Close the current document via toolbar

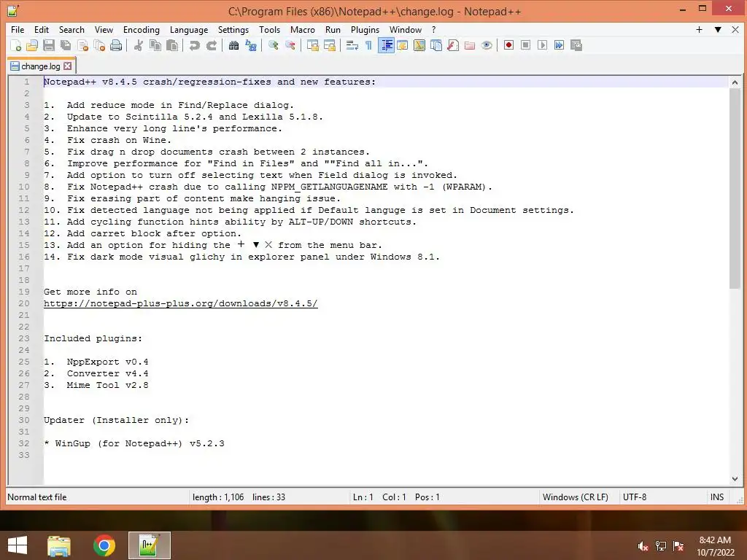(82, 45)
